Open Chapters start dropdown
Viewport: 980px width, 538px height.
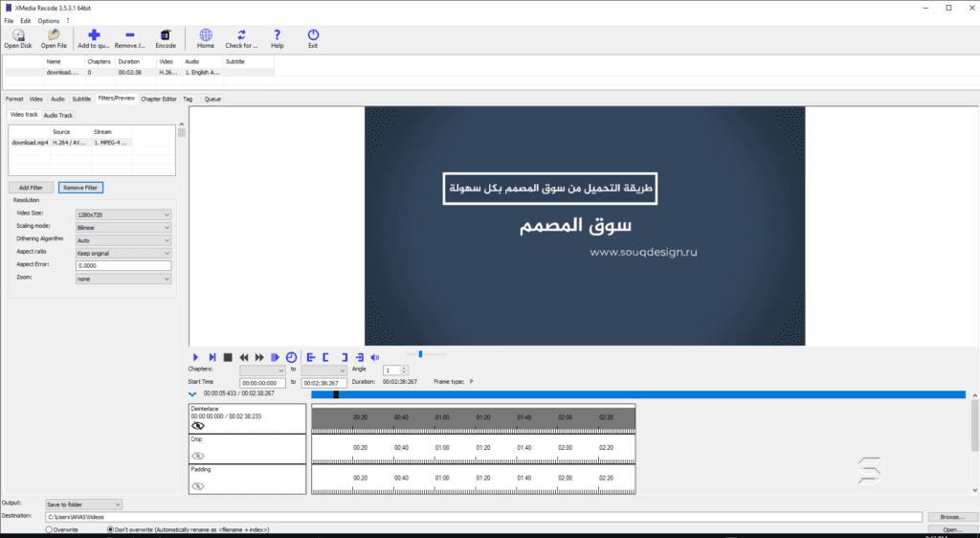[x=262, y=370]
